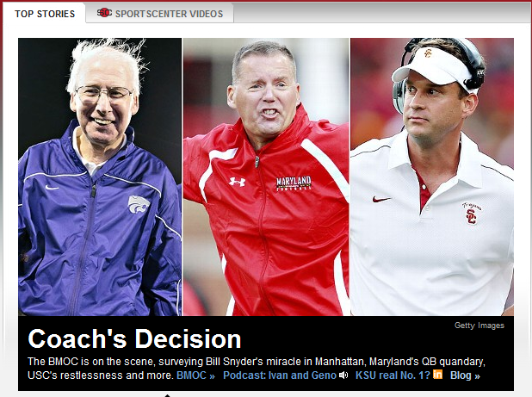Click the Nike swoosh on the white polo
532x397 pixels.
tap(381, 199)
